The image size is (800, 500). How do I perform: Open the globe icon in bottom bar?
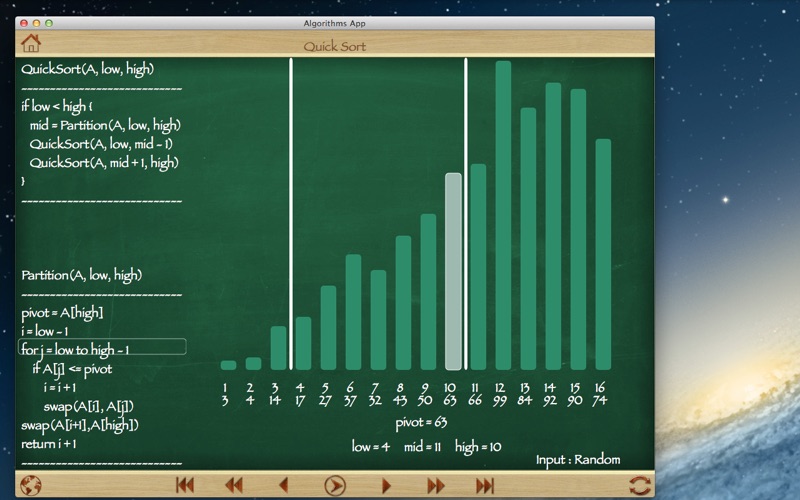31,485
